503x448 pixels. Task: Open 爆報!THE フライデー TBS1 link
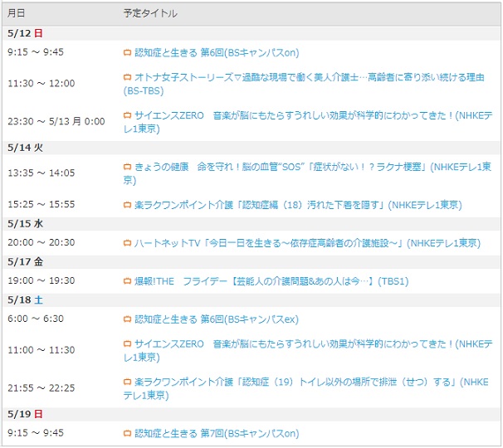[x=271, y=281]
